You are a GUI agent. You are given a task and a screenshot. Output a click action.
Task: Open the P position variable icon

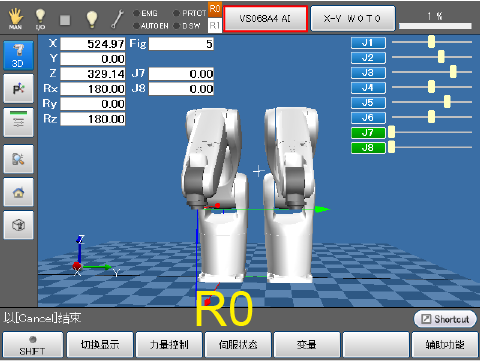click(18, 88)
